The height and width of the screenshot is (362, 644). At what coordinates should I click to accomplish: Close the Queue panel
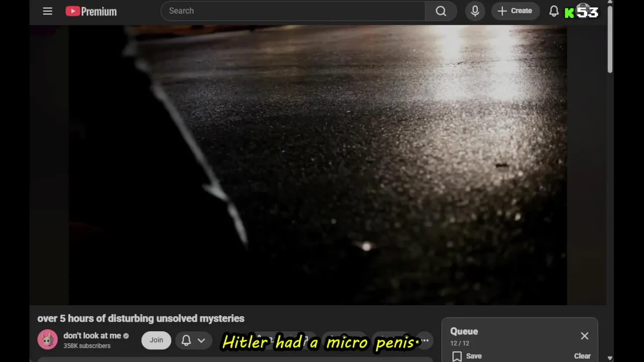[584, 336]
